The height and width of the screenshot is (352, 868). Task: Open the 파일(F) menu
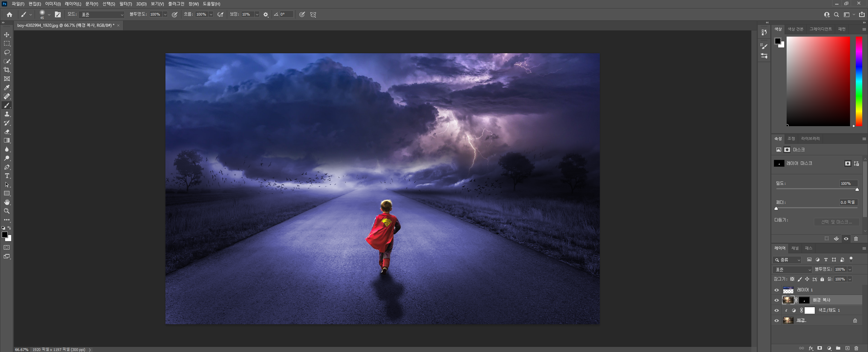click(x=18, y=4)
